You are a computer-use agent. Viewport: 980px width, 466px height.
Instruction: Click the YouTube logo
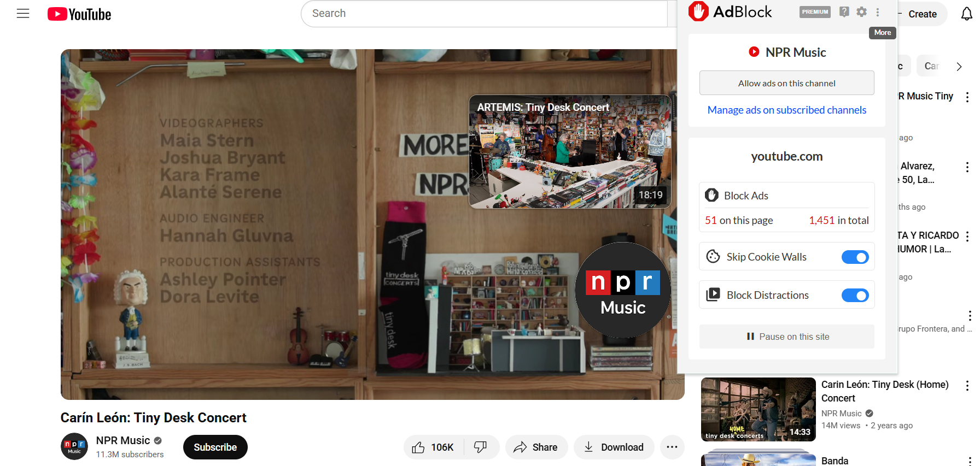(79, 14)
